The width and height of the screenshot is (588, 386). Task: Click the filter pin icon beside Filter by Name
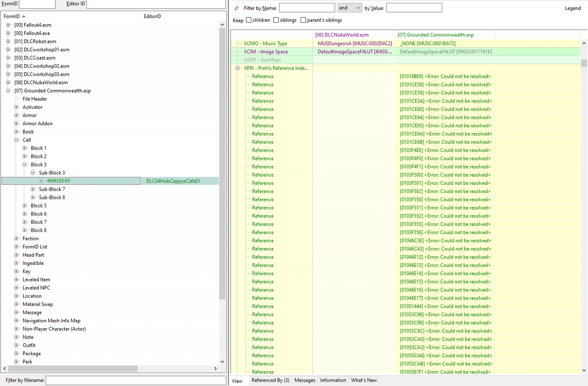(236, 8)
